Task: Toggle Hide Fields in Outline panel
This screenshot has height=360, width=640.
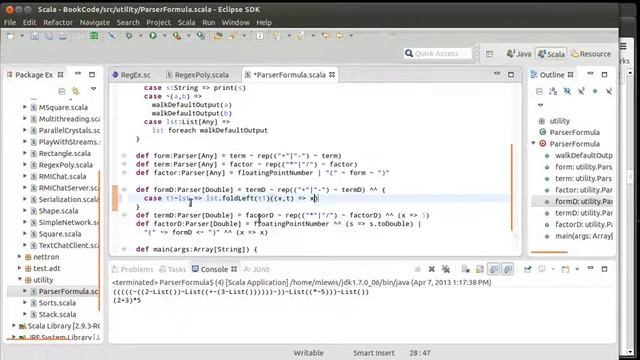Action: click(567, 91)
